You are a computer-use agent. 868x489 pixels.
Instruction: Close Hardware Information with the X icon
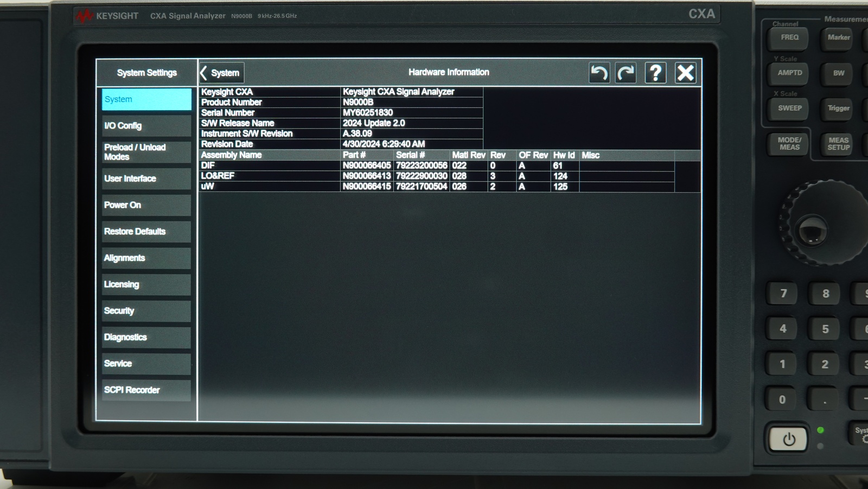pos(685,73)
